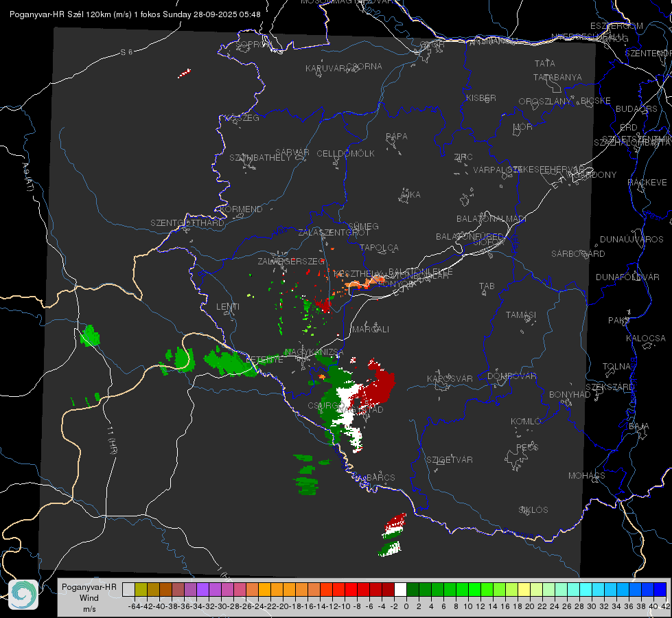The width and height of the screenshot is (672, 618).
Task: Click the green radar echo left of Letenye
Action: click(229, 363)
